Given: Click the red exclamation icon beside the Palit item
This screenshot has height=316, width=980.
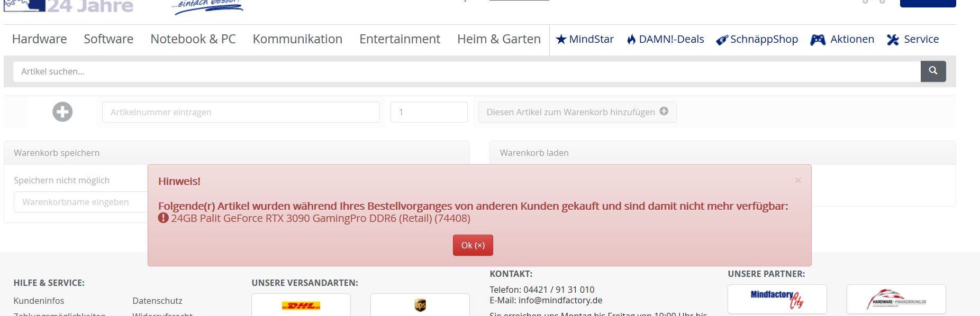Looking at the screenshot, I should pyautogui.click(x=163, y=218).
